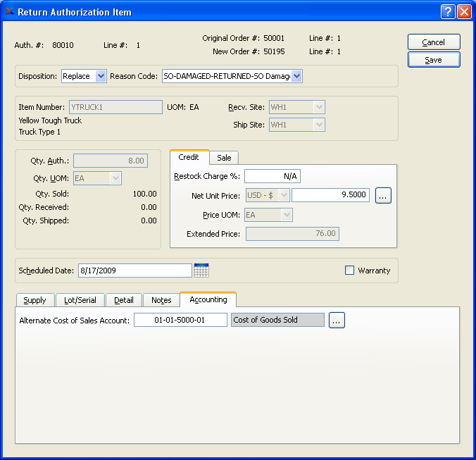This screenshot has height=460, width=476.
Task: Open the Scheduled Date calendar picker
Action: (201, 271)
